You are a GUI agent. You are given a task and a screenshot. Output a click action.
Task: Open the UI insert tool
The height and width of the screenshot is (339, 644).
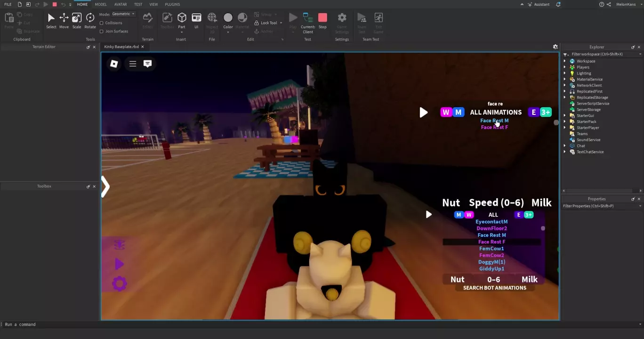coord(196,21)
